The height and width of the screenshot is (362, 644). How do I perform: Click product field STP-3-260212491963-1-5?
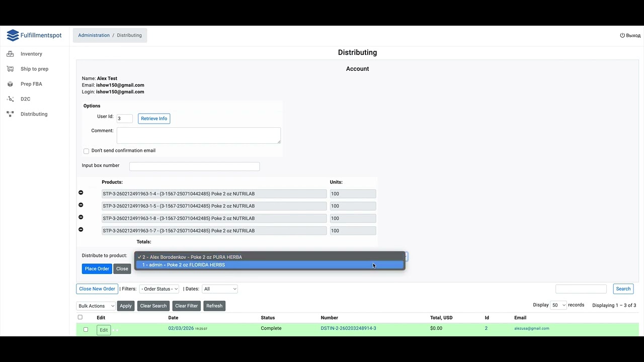(x=214, y=206)
